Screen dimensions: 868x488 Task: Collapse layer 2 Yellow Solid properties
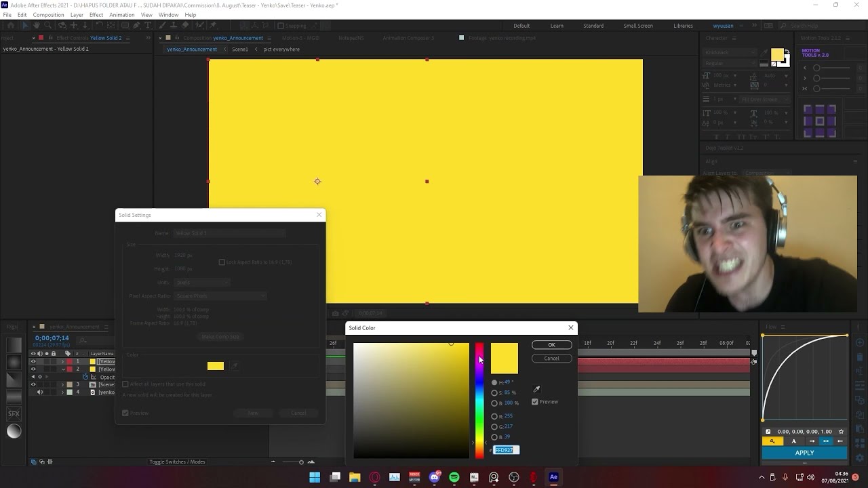click(62, 369)
